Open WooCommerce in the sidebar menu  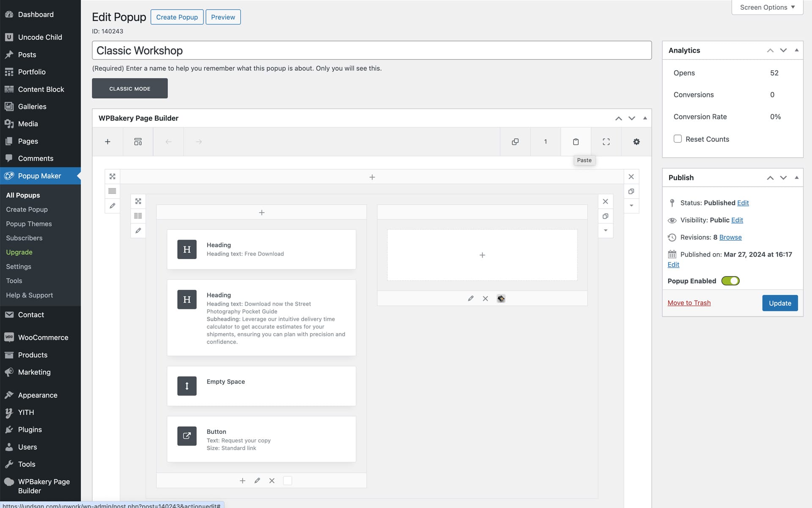43,337
